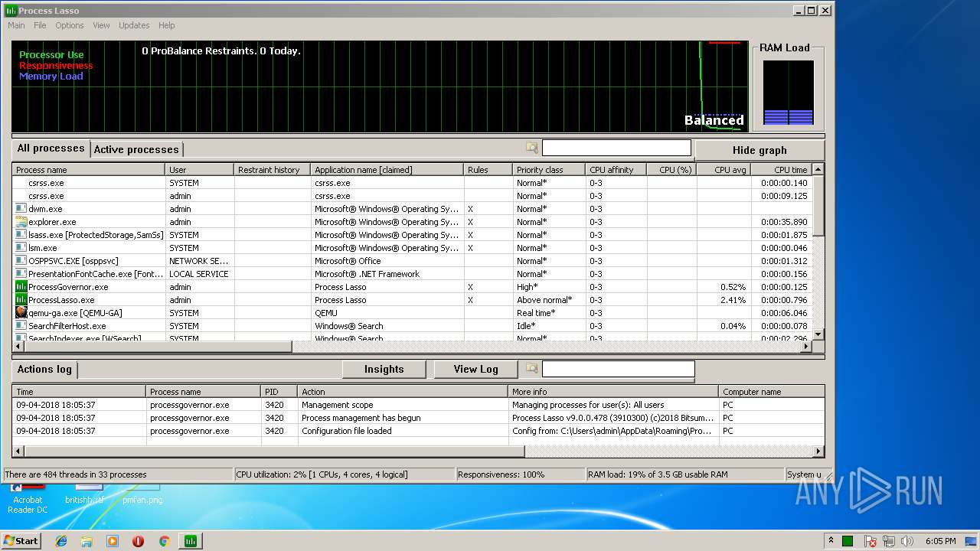
Task: Sort the log by the PID column header
Action: pos(279,392)
